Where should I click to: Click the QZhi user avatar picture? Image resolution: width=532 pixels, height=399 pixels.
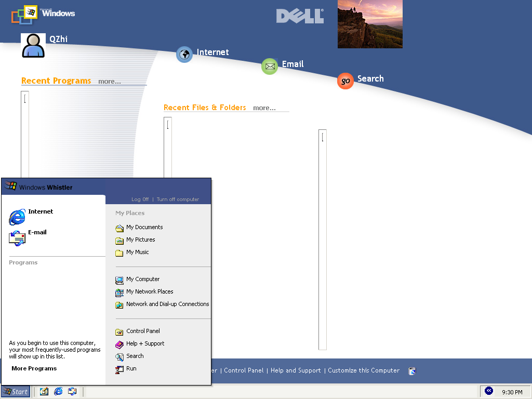(33, 46)
